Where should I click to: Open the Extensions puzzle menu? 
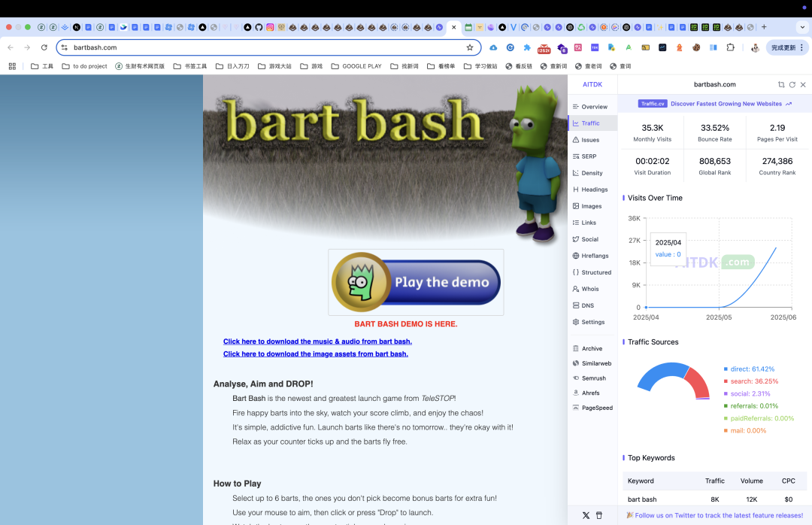tap(730, 47)
